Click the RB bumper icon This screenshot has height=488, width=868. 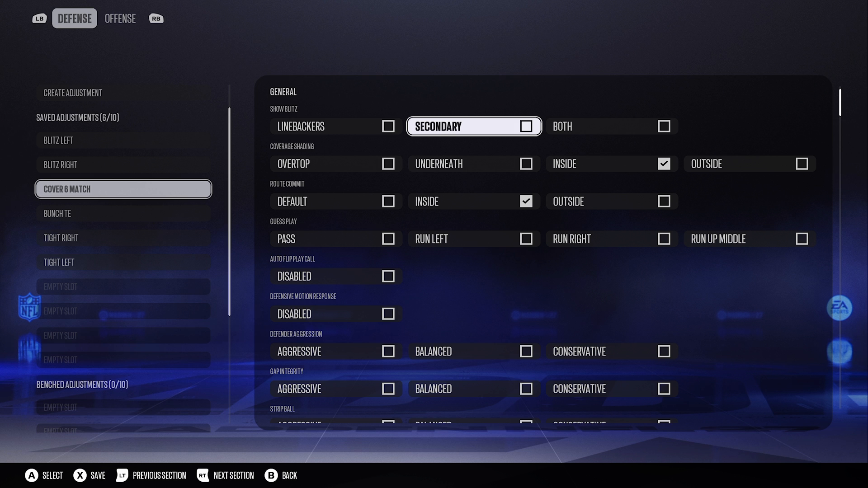click(156, 19)
